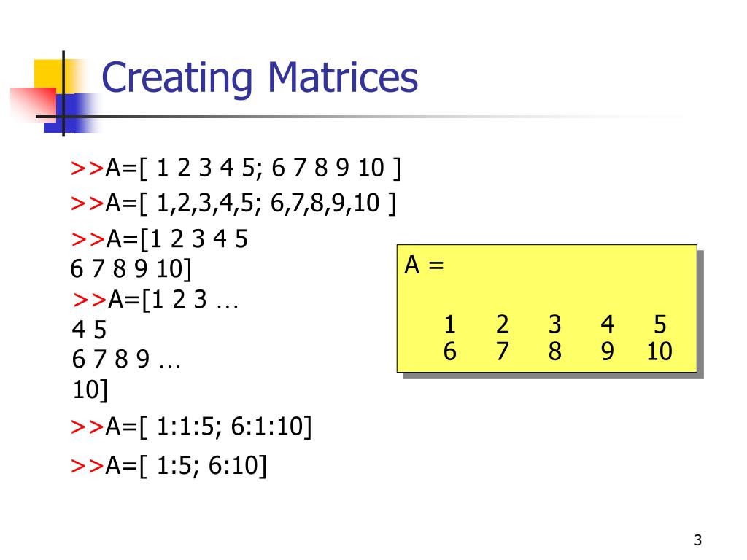
Task: Select the A=[ 1:5; 6:10] command
Action: 186,466
